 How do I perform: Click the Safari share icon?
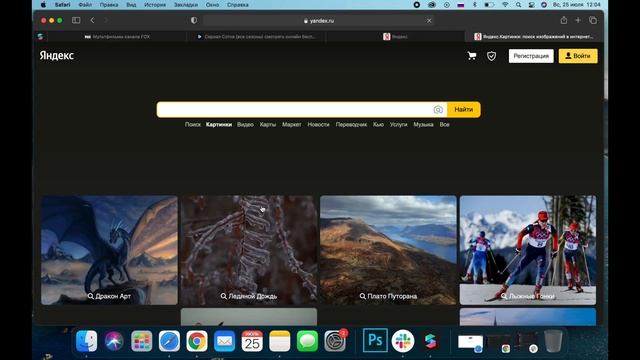pos(564,20)
